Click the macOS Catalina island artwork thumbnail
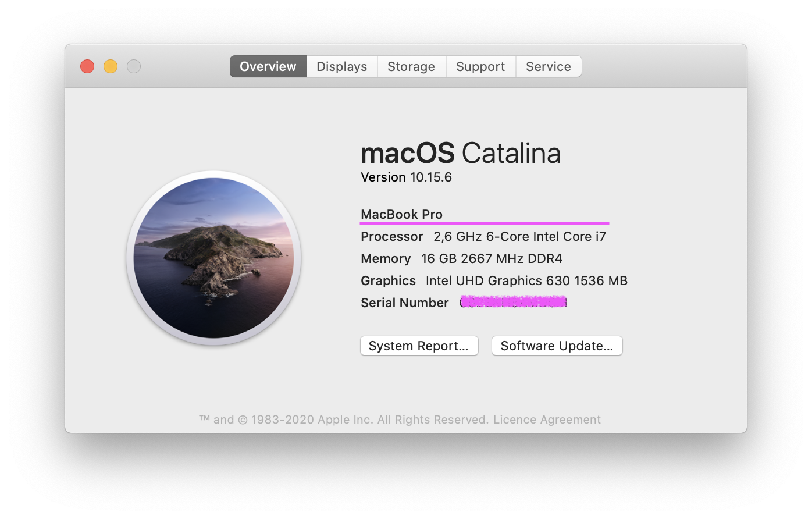The image size is (812, 519). pos(214,258)
